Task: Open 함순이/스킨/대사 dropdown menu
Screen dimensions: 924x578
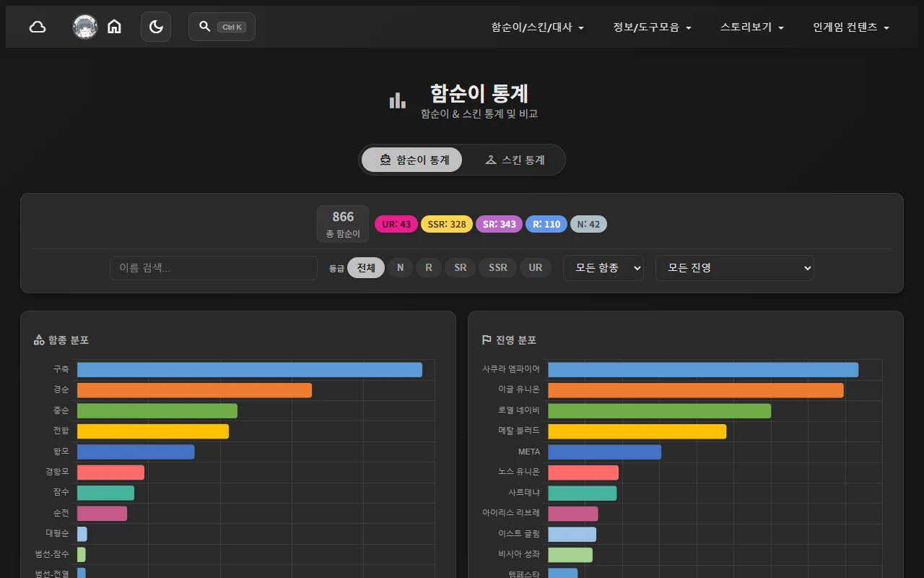Action: click(x=538, y=27)
